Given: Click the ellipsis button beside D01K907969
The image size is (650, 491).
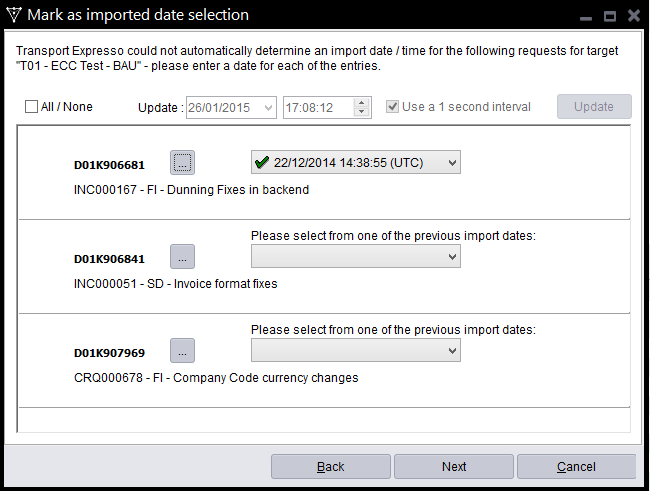Looking at the screenshot, I should [183, 351].
